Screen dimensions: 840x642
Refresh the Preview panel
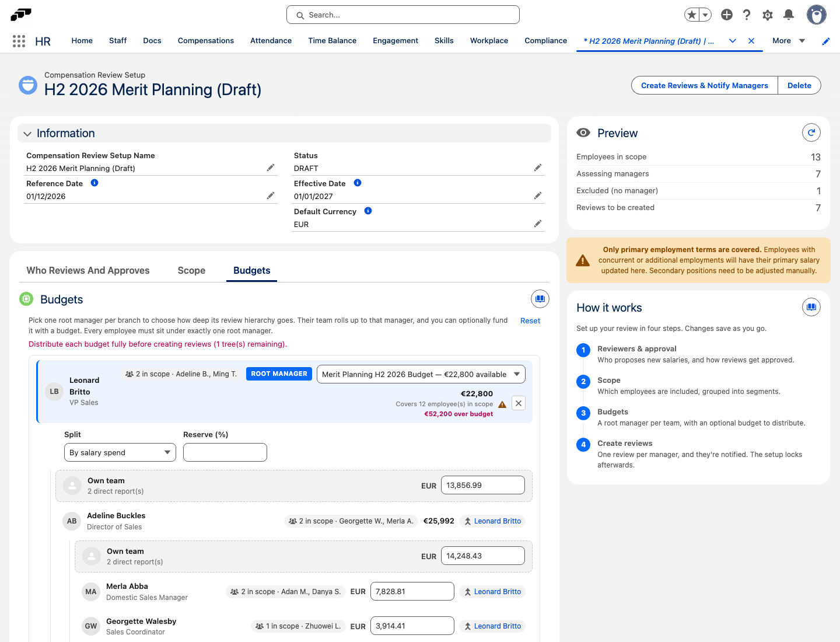[x=811, y=132]
